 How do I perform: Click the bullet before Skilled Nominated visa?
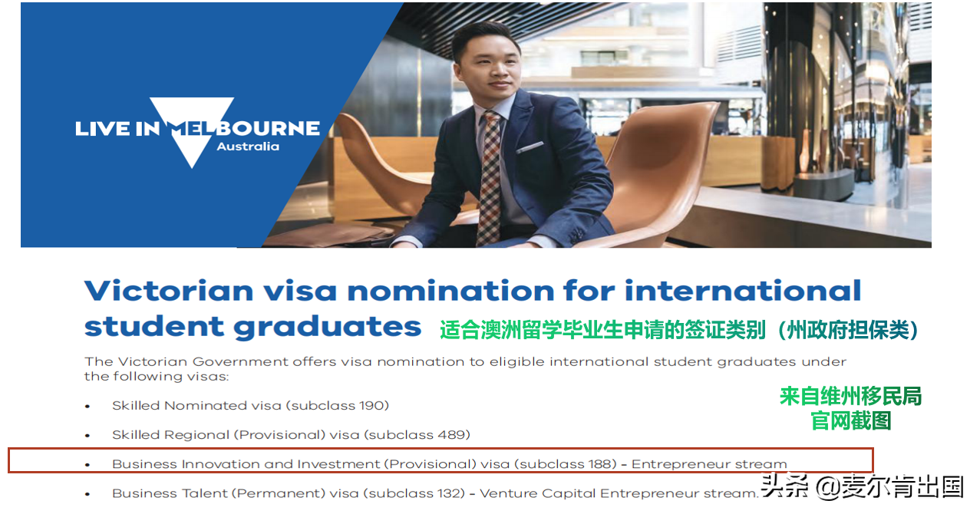(87, 406)
